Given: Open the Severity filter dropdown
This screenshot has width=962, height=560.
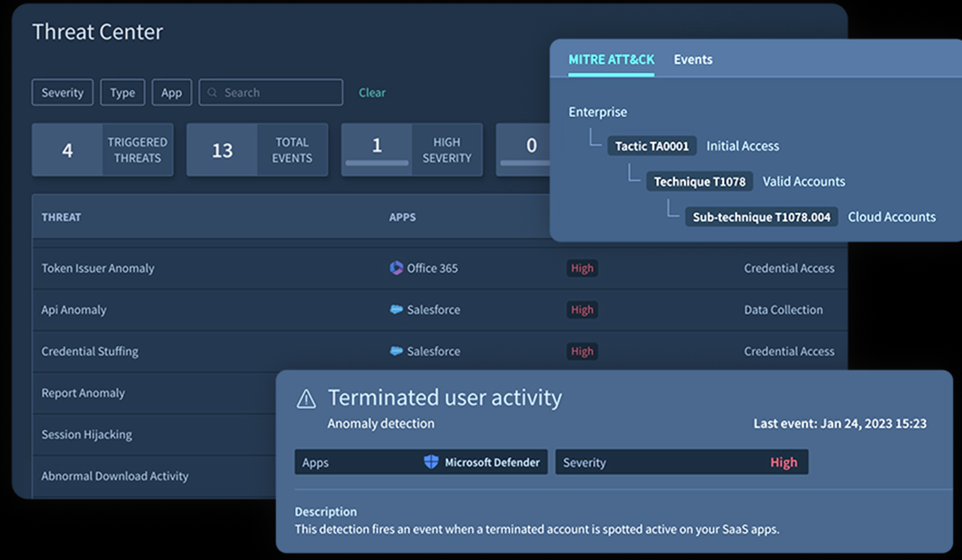Looking at the screenshot, I should tap(62, 92).
